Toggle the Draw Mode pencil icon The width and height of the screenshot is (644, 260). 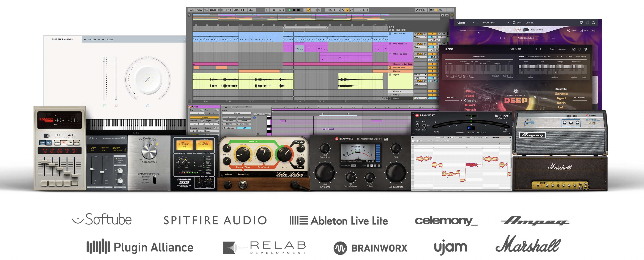(x=417, y=10)
